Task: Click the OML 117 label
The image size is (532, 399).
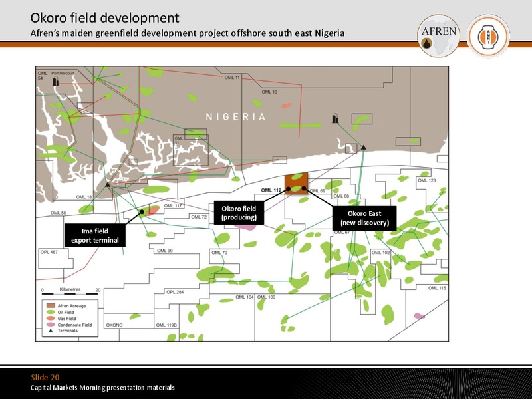Action: click(173, 205)
